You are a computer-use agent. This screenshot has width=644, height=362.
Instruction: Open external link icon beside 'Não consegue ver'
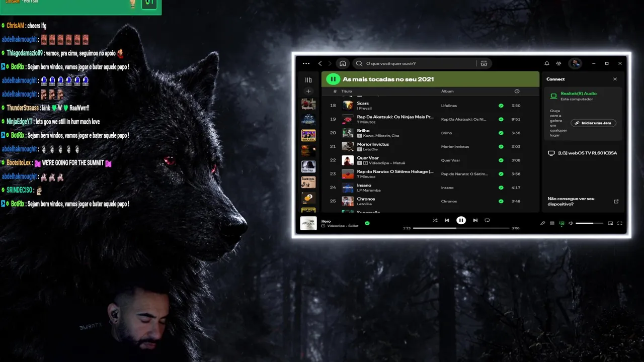(616, 201)
